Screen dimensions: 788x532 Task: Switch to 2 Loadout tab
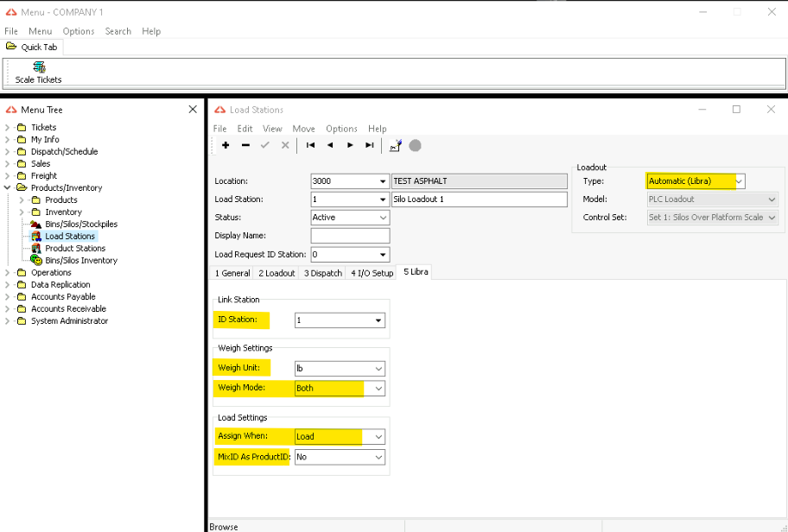click(276, 273)
